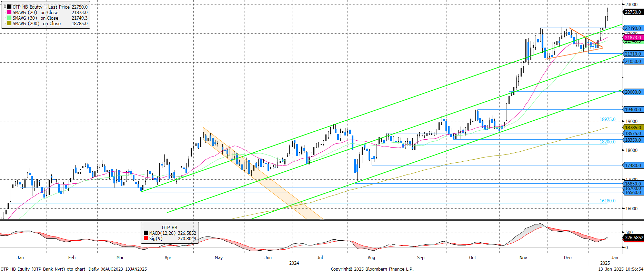This screenshot has width=644, height=272.
Task: Click the olive SMAVG (200) color swatch
Action: pos(9,23)
